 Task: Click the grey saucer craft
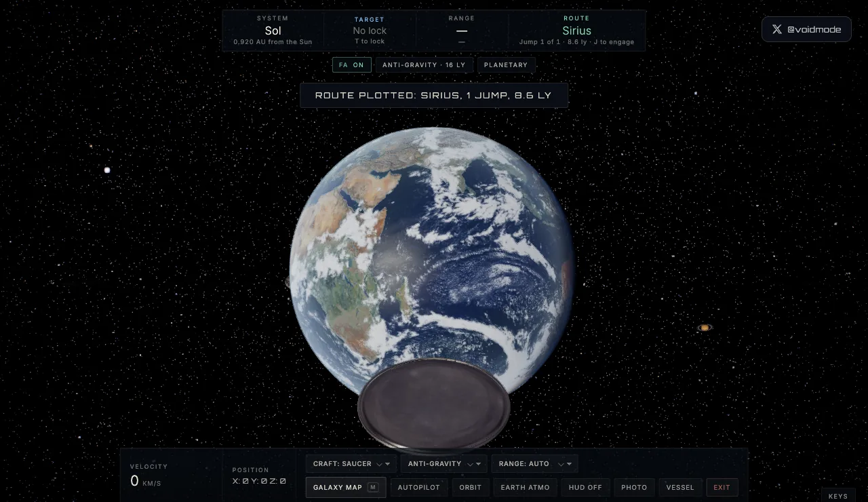coord(433,405)
